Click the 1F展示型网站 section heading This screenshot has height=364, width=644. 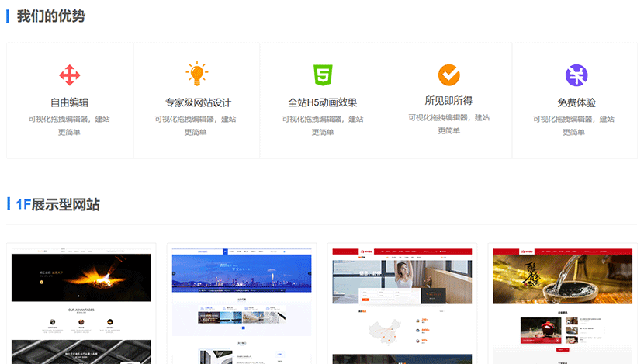(58, 205)
